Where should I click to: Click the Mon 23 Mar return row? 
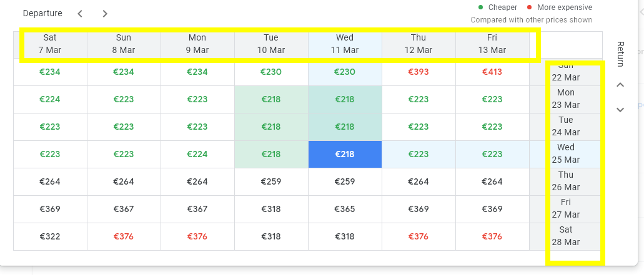pyautogui.click(x=566, y=99)
